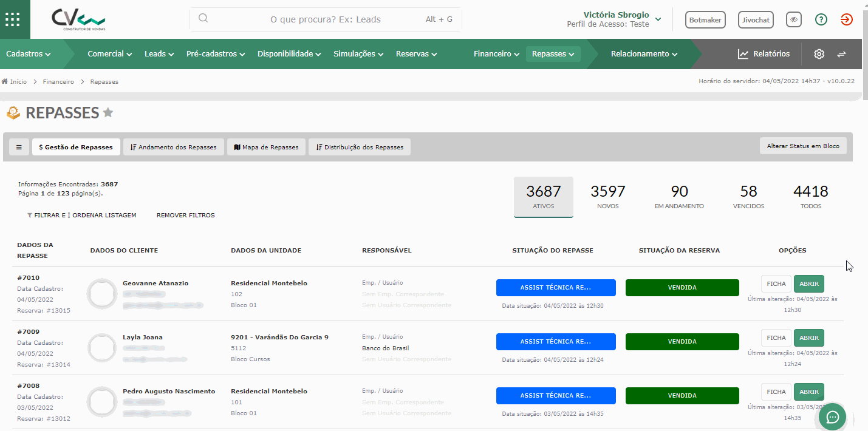Expand the Repasses menu
868x431 pixels.
click(553, 54)
